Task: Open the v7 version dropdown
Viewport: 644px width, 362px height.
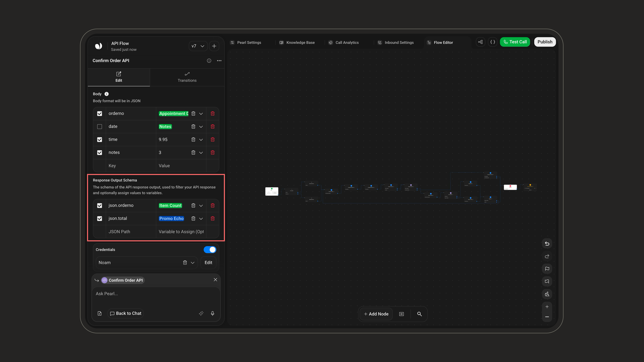Action: 198,46
